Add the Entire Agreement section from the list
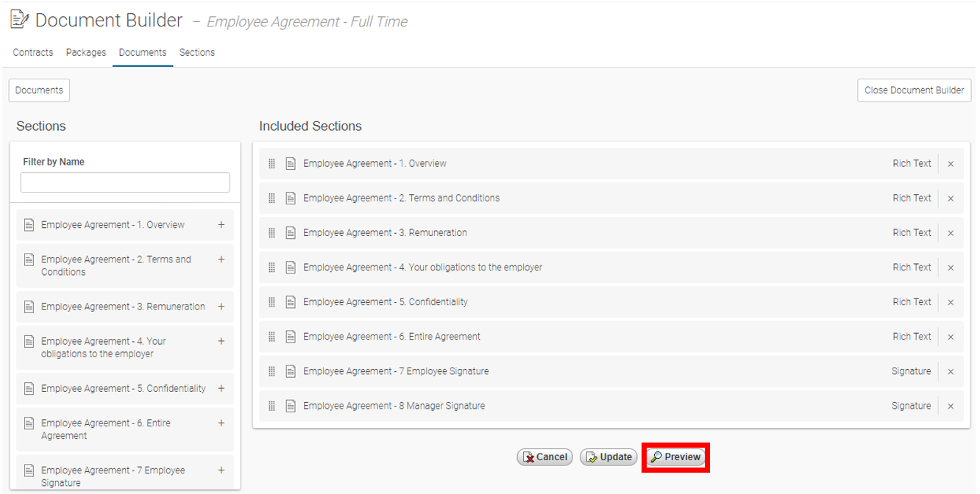 [221, 423]
